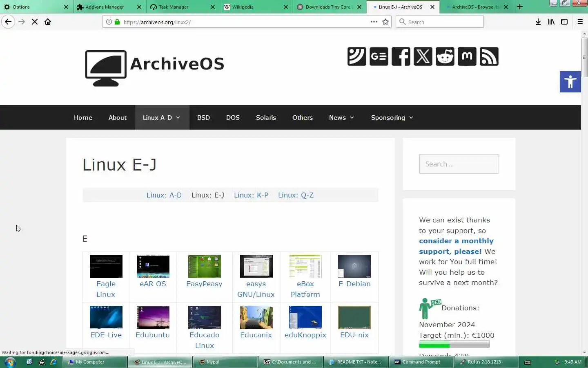Click the Reddit social icon

pyautogui.click(x=445, y=56)
